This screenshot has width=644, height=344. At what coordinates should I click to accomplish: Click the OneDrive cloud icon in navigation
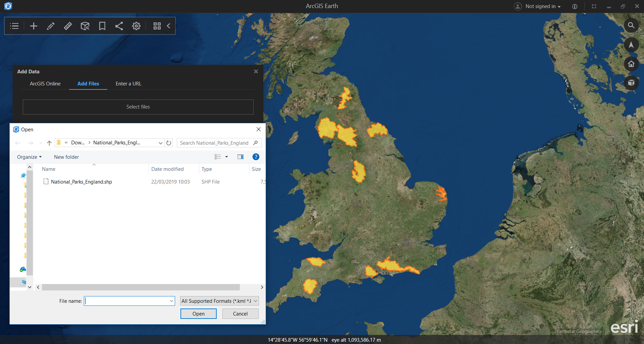[x=22, y=269]
